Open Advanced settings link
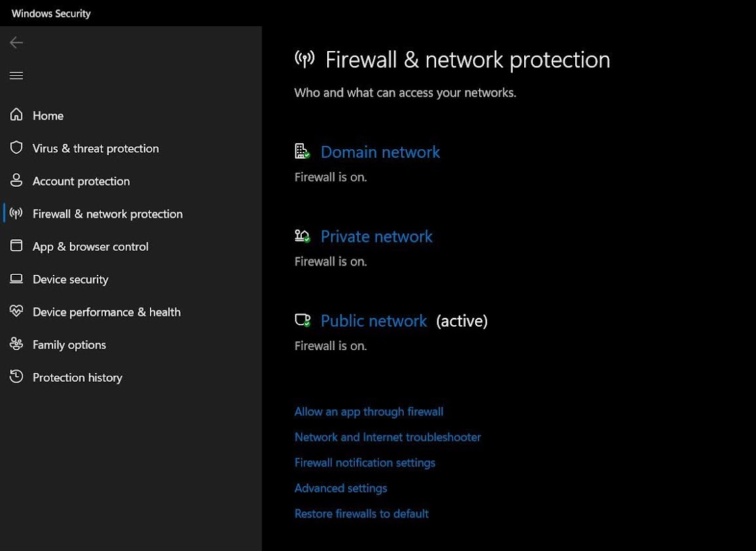The width and height of the screenshot is (756, 551). click(341, 488)
